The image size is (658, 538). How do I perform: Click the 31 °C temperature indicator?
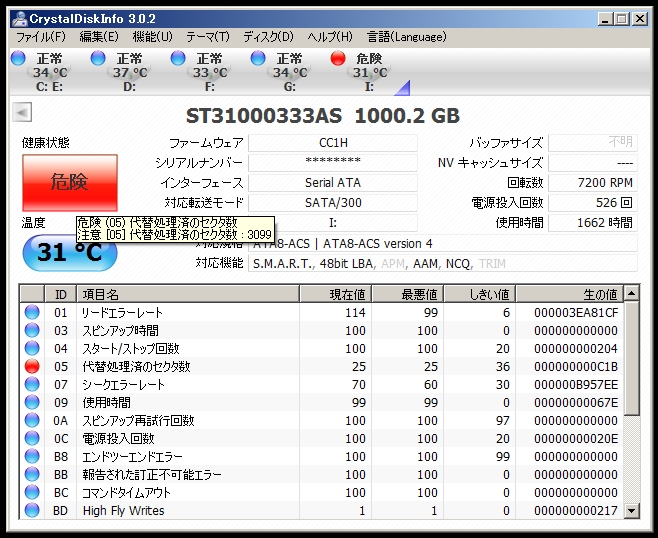click(70, 253)
